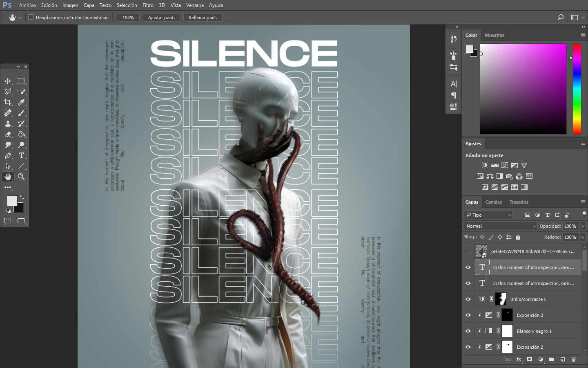Select the Move tool
Image resolution: width=588 pixels, height=368 pixels.
coord(8,81)
